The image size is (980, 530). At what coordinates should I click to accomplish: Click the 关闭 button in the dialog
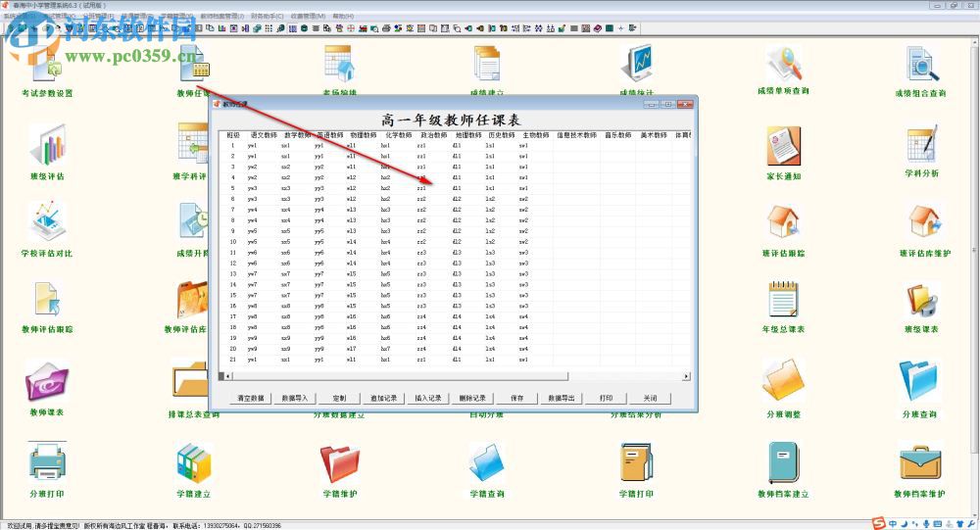point(650,398)
